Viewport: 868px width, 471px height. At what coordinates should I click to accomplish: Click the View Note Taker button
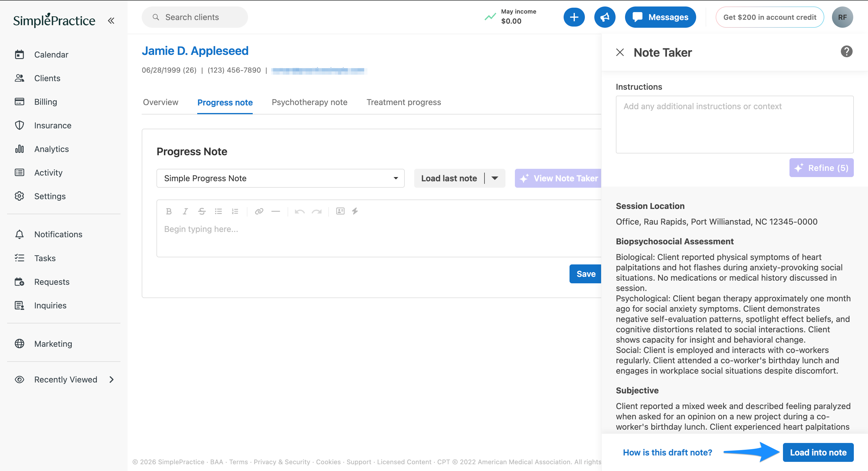[x=558, y=178]
